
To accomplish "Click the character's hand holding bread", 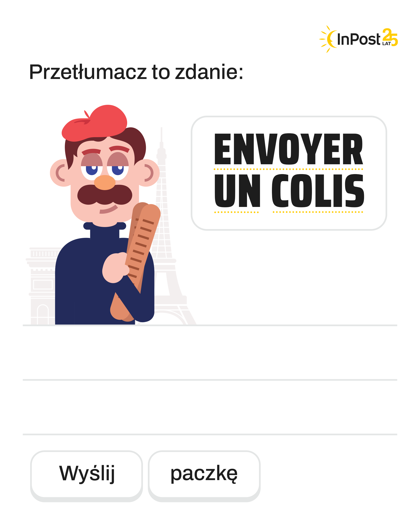I will point(115,268).
